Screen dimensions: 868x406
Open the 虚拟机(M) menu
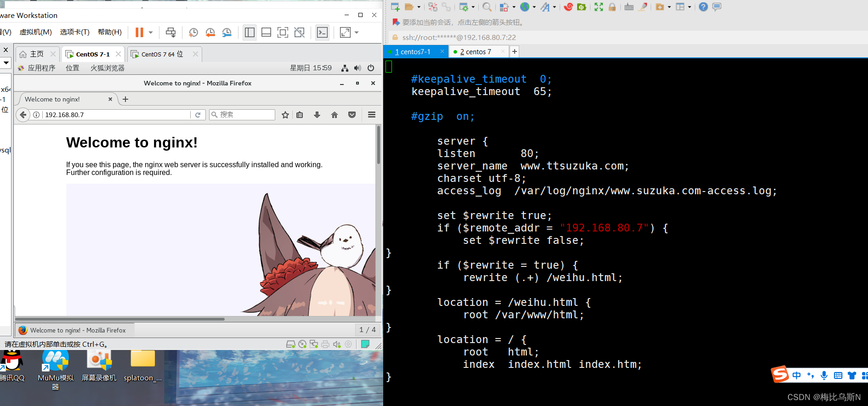tap(35, 32)
